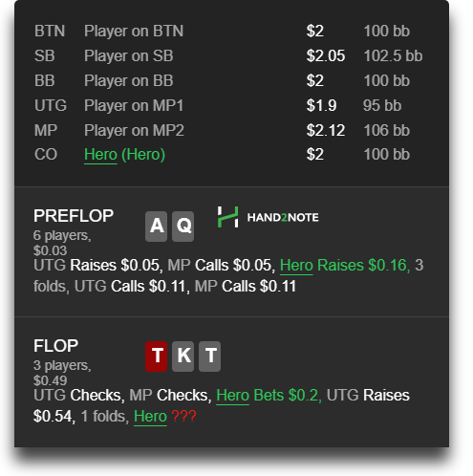473x476 pixels.
Task: Click Hero link next to red question marks
Action: pos(150,417)
